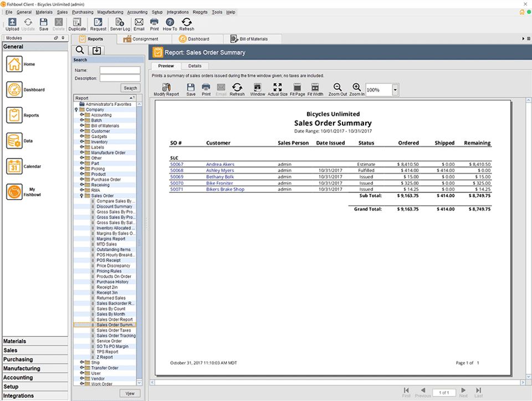
Task: Collapse the Company folder
Action: pos(76,110)
